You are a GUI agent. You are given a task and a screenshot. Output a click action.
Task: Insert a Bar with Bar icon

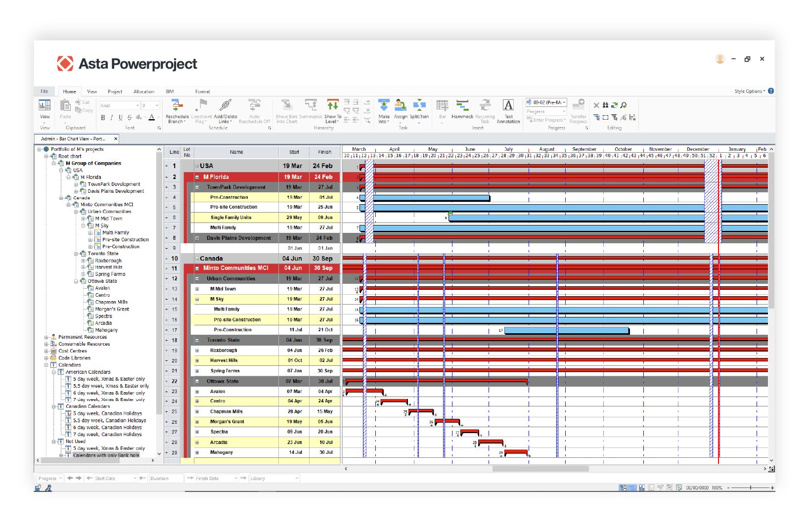[443, 105]
